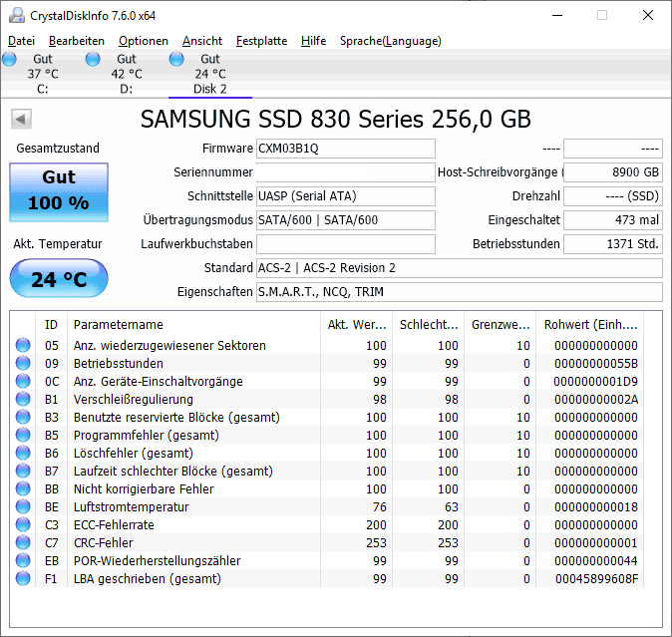672x637 pixels.
Task: Click the Schlecht... column header
Action: click(x=429, y=325)
